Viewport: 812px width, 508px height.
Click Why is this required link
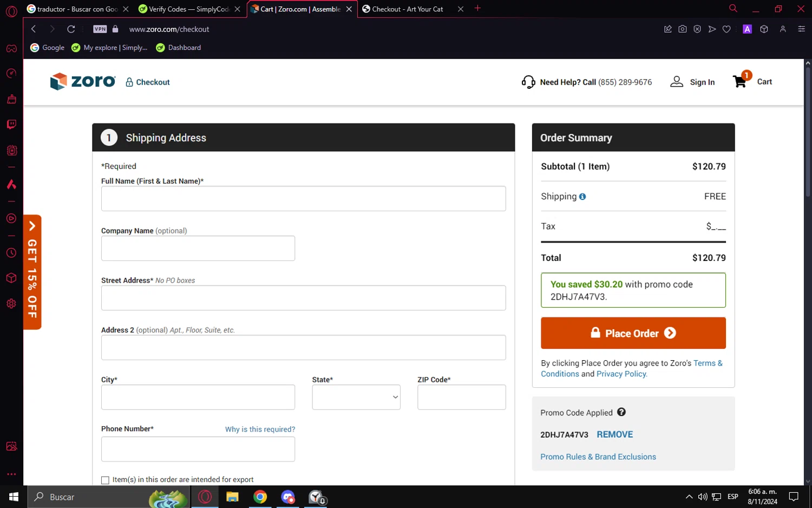pos(260,429)
